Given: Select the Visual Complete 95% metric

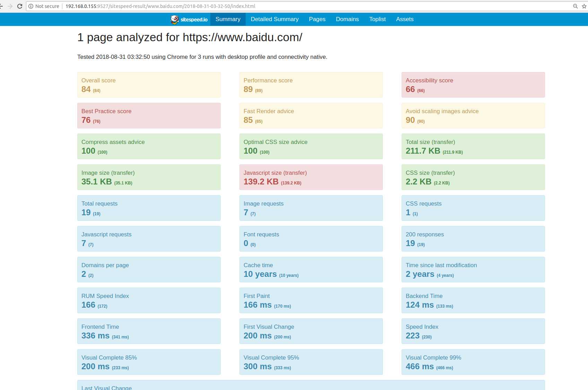Looking at the screenshot, I should pyautogui.click(x=311, y=362).
